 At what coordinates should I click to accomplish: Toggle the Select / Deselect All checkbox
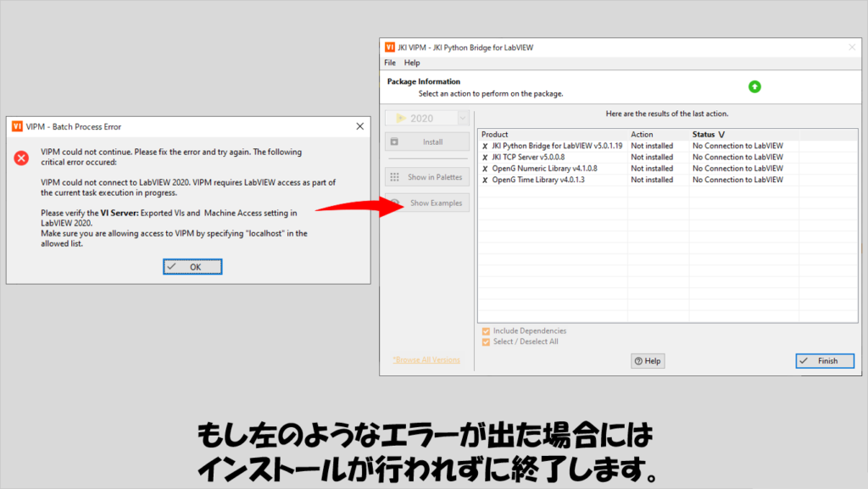pos(486,342)
